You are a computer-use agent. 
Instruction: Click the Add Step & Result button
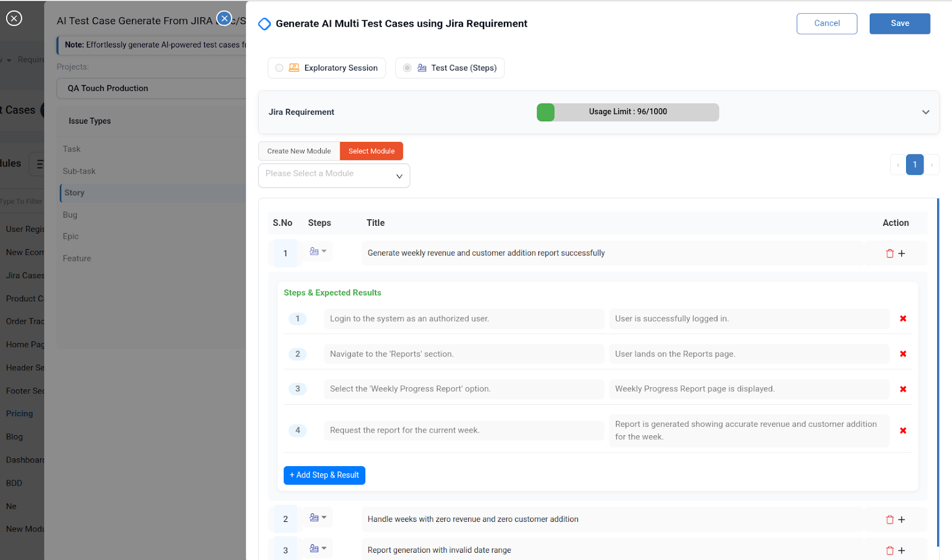(x=324, y=475)
